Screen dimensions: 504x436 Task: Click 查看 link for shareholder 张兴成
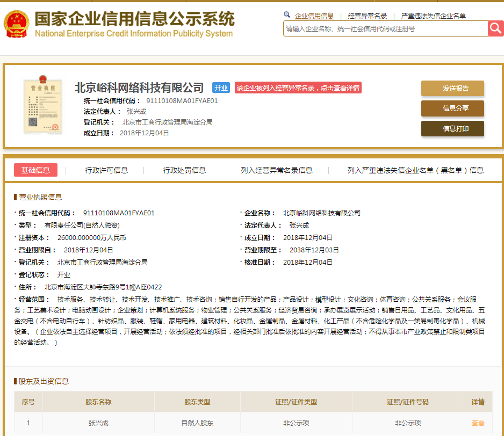coord(478,423)
